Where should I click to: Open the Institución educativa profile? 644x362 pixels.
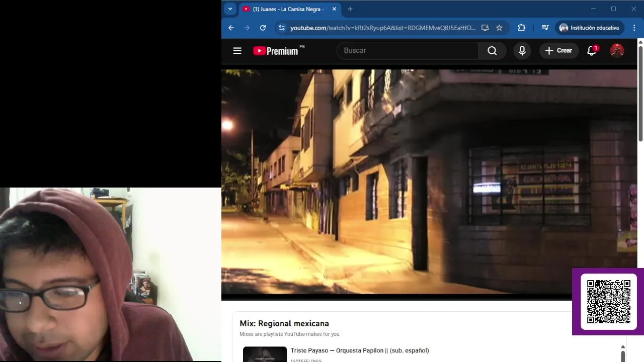click(589, 28)
